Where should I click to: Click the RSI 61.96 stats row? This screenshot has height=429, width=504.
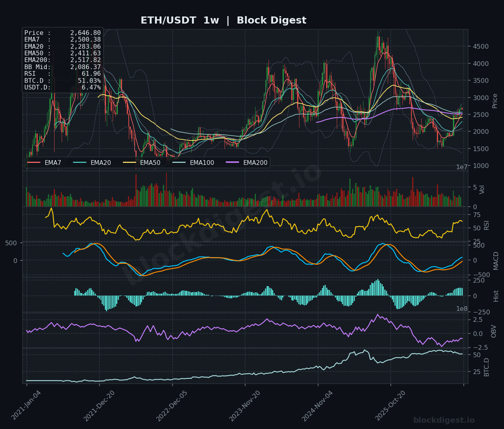coord(62,74)
